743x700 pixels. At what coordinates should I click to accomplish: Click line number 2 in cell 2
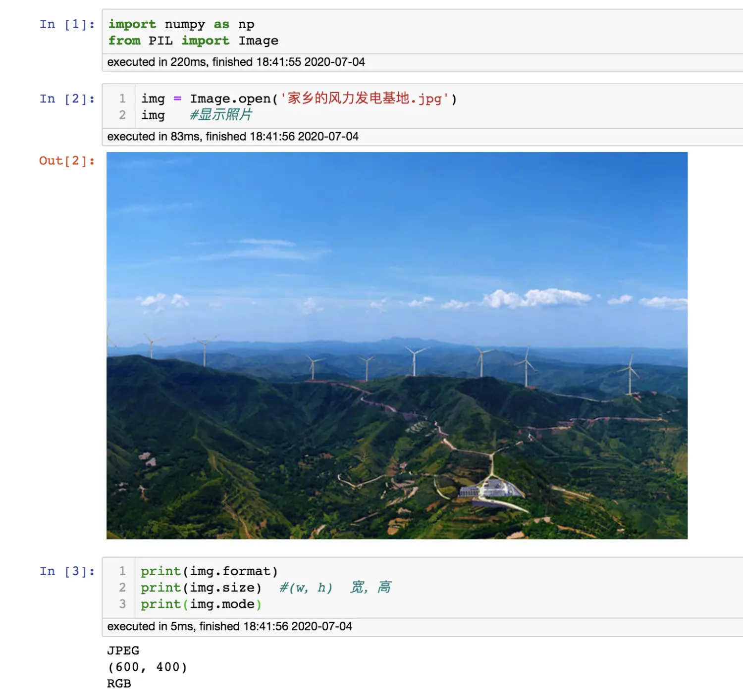tap(122, 115)
